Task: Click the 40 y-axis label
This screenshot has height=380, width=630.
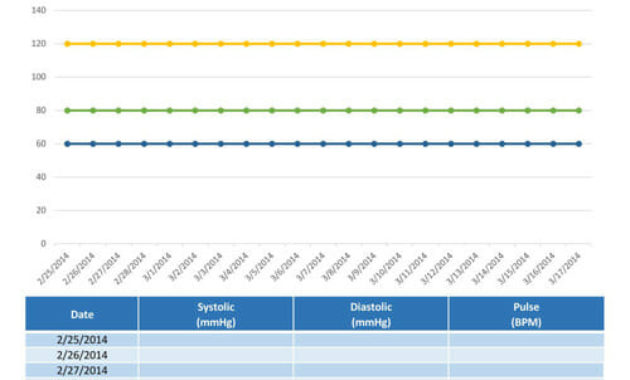Action: [41, 177]
